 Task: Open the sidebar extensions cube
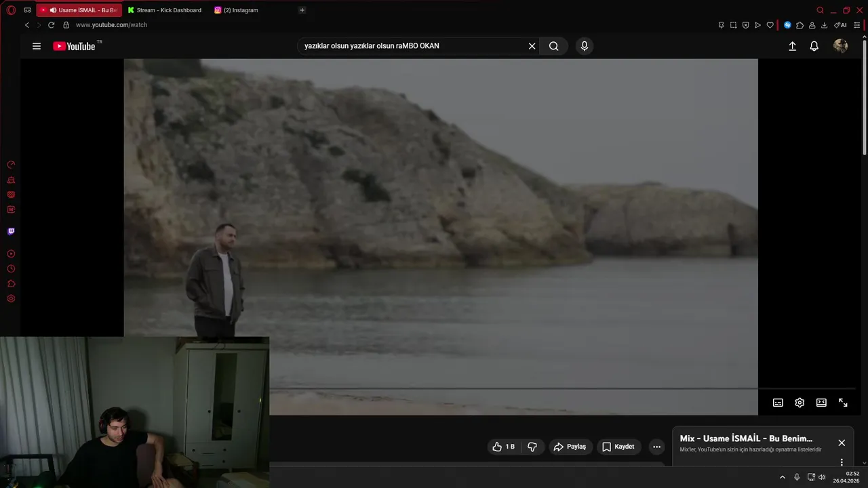pos(11,283)
